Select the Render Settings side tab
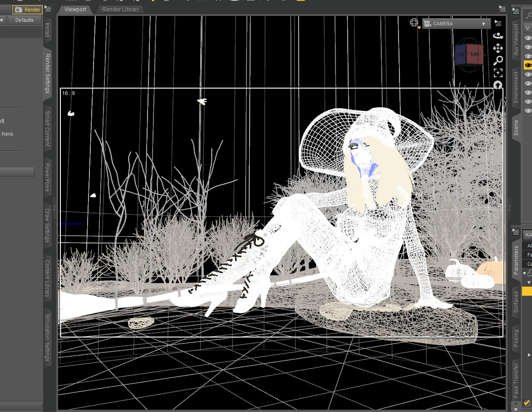532x412 pixels. [x=48, y=74]
